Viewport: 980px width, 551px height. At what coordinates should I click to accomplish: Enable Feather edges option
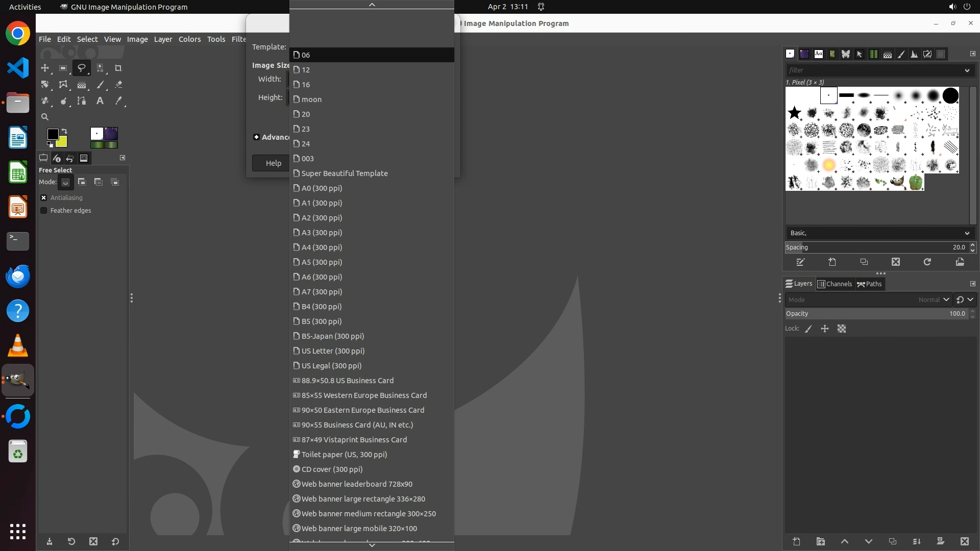pos(44,210)
